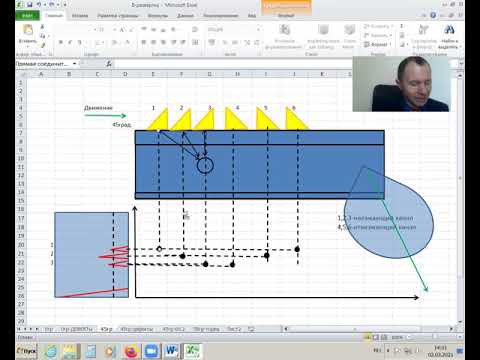
Task: Click the top align icon
Action: [x=144, y=29]
